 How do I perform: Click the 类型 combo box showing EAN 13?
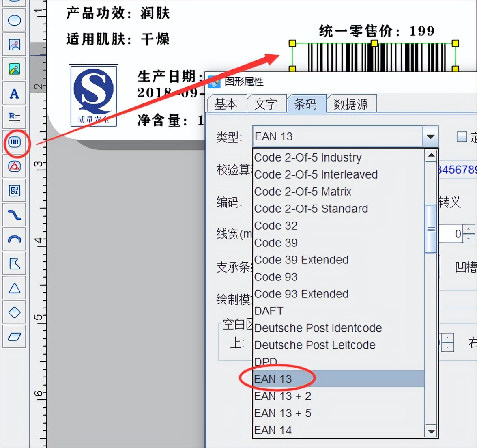coord(337,136)
